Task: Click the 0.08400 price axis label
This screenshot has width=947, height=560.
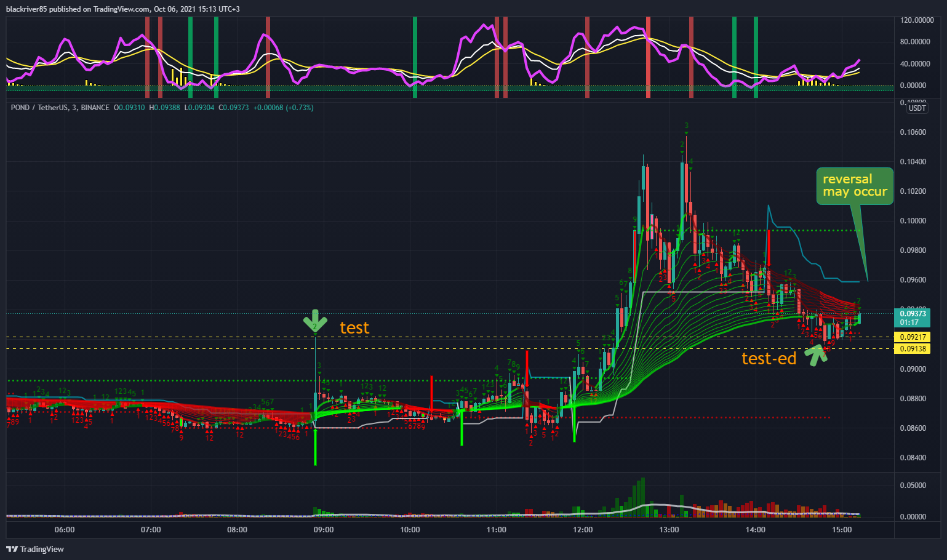Action: 913,458
